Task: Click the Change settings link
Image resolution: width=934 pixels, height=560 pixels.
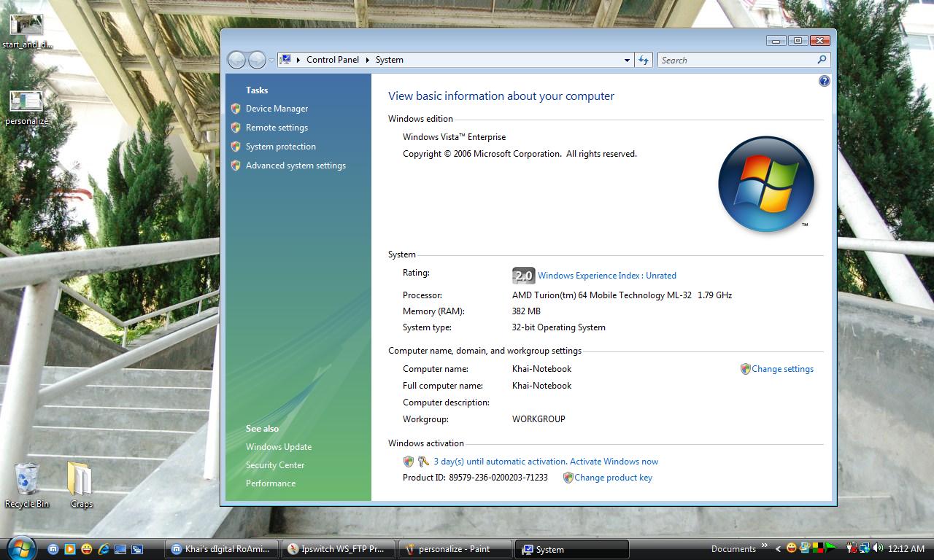Action: 782,369
